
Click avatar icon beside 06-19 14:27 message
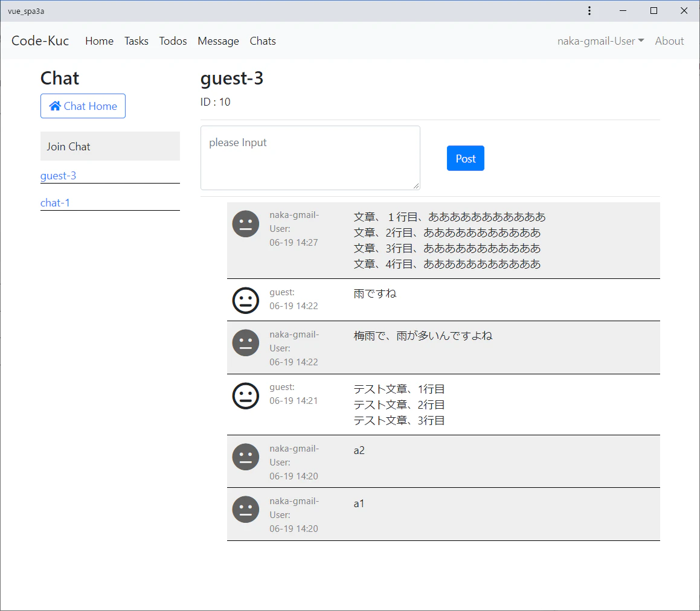[246, 223]
